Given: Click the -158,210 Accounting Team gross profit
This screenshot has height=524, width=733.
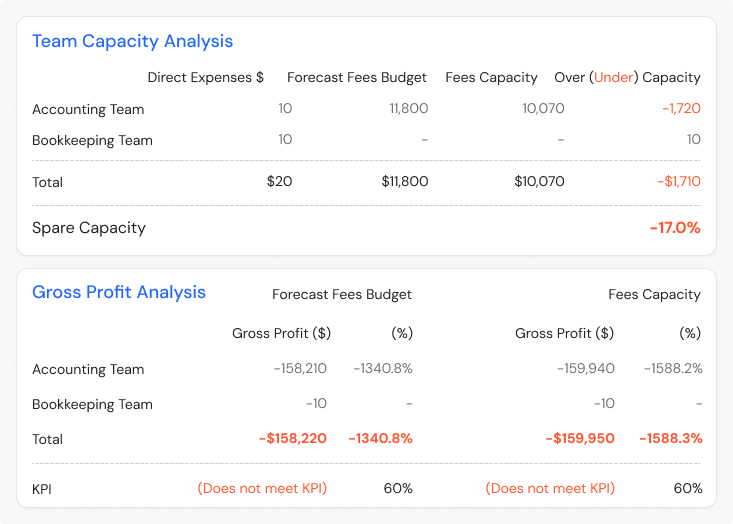Looking at the screenshot, I should [x=302, y=369].
